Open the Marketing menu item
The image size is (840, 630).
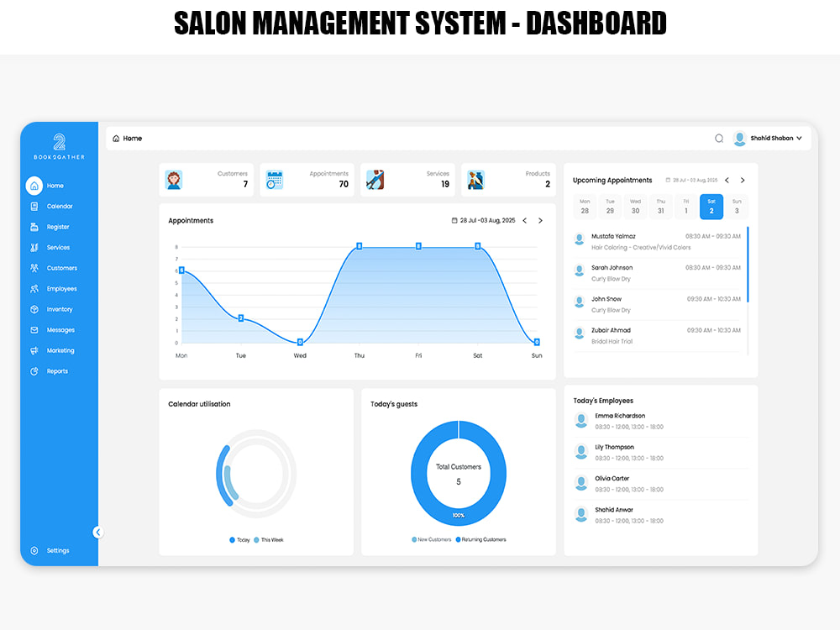(60, 350)
